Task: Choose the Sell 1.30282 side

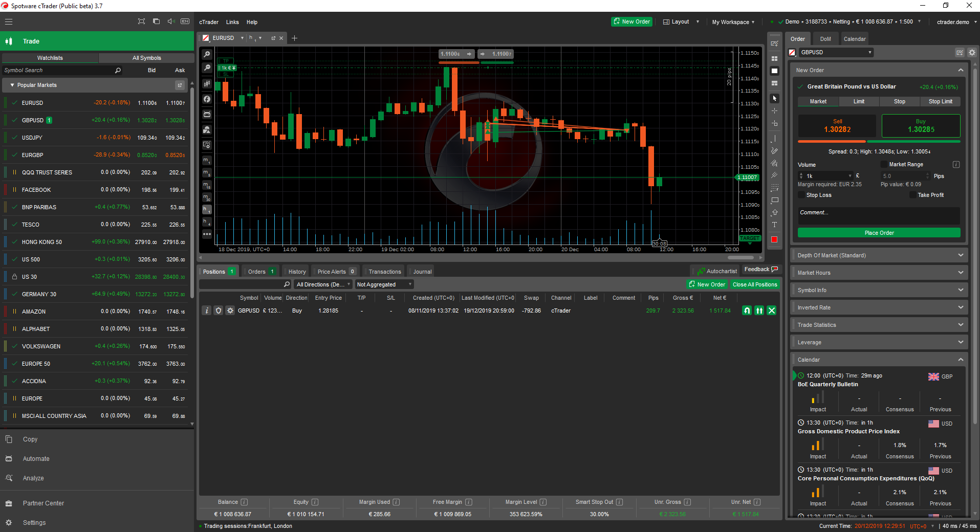Action: (x=837, y=126)
